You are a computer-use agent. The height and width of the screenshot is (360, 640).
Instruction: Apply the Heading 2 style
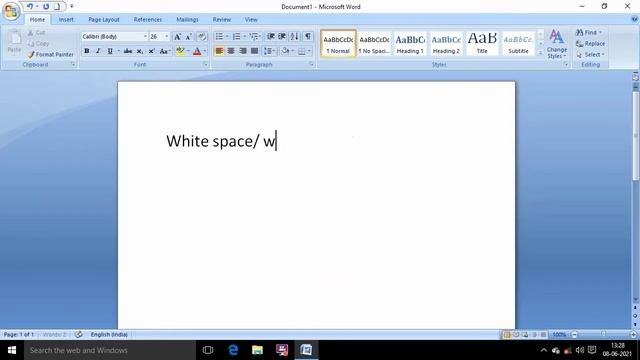[446, 43]
